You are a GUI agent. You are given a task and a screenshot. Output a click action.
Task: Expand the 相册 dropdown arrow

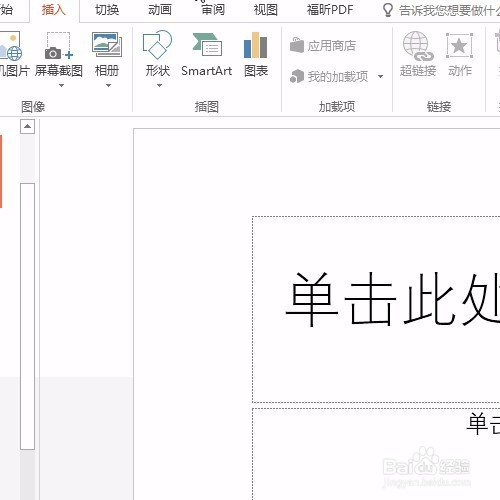tap(108, 86)
